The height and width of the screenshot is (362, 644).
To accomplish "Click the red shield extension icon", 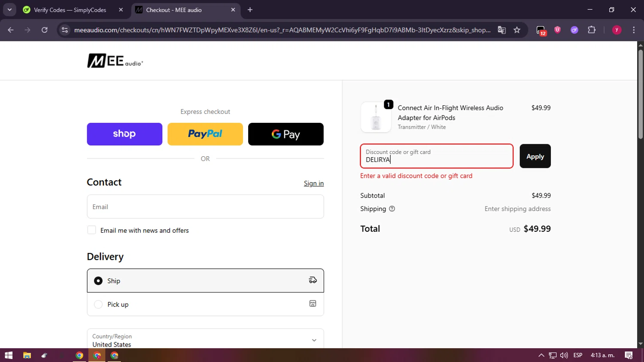I will coord(557,30).
